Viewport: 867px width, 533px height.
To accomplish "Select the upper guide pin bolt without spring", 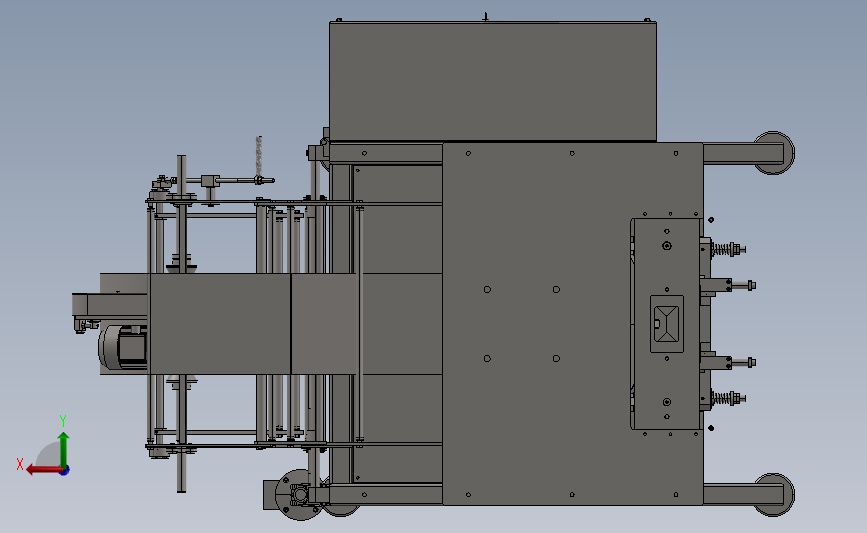I will tap(743, 285).
